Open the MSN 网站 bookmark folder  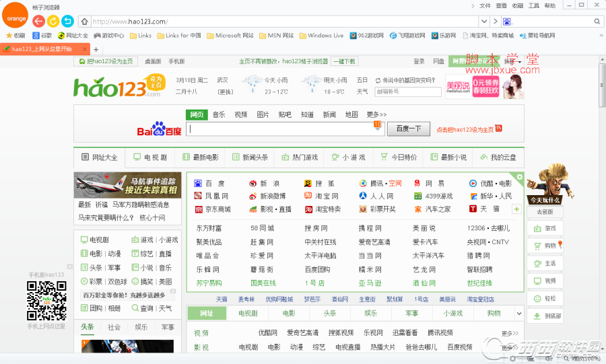(x=276, y=36)
